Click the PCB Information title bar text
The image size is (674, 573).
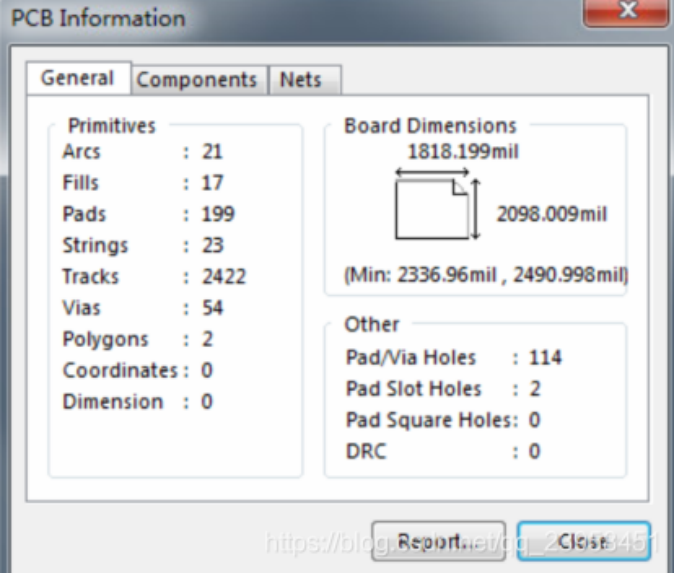coord(98,18)
